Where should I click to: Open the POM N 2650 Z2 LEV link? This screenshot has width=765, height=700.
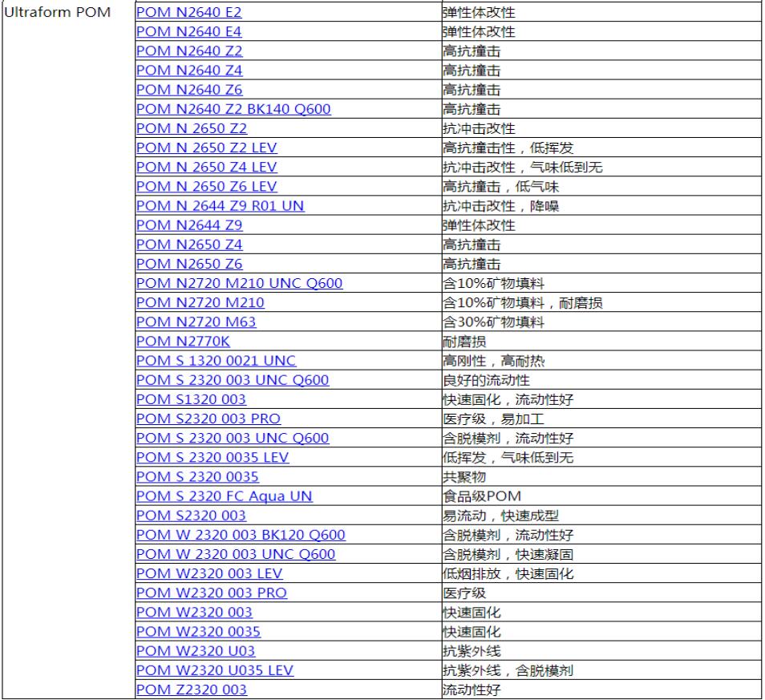coord(206,148)
